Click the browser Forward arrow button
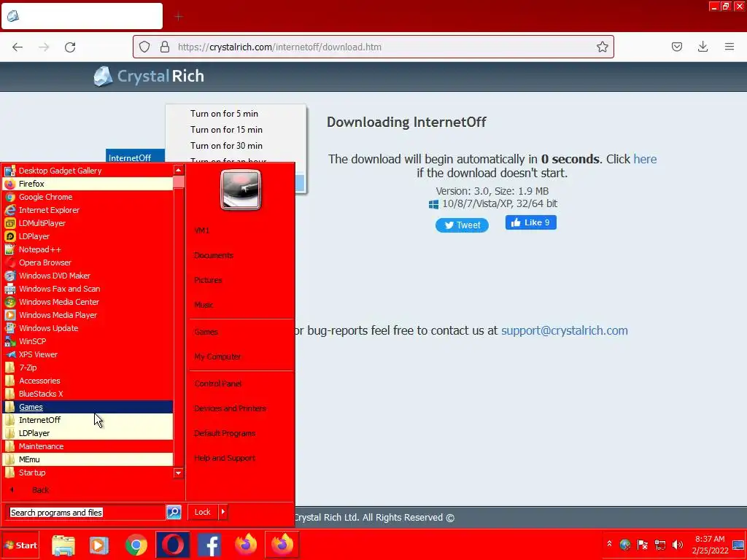747x560 pixels. (x=44, y=47)
